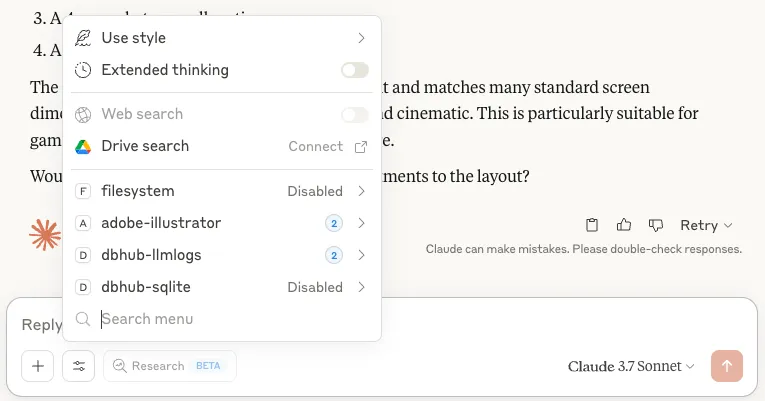This screenshot has width=765, height=401.
Task: Send the message with the arrow button
Action: 727,366
